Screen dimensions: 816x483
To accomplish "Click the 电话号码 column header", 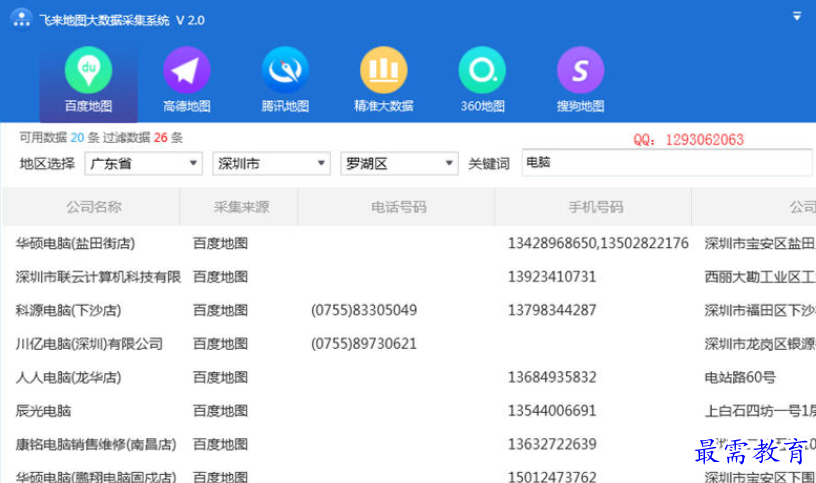I will [398, 207].
